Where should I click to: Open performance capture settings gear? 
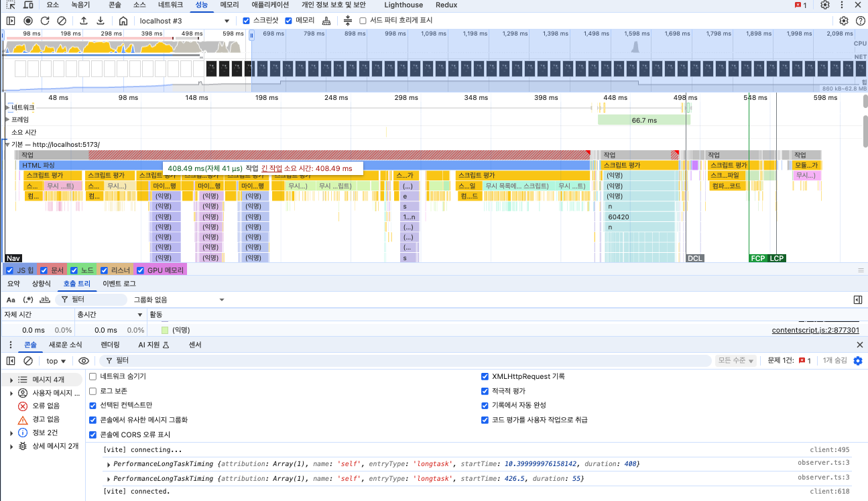tap(844, 21)
